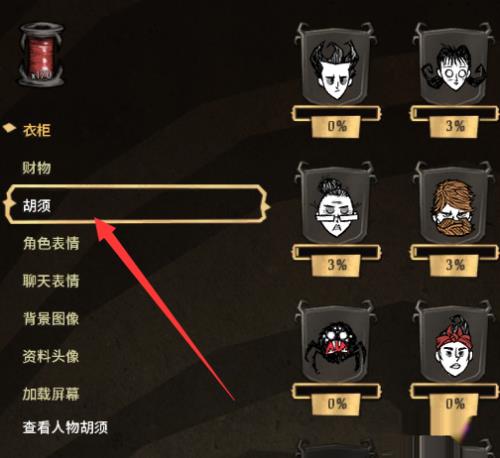Click the diamond marker beside 衣柜

click(x=9, y=128)
